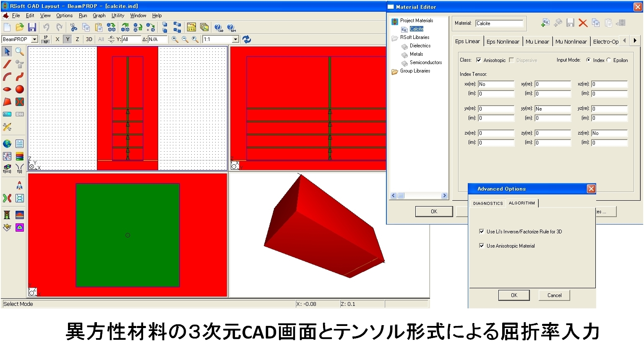
Task: Select the Epsilon input mode radio
Action: click(609, 60)
